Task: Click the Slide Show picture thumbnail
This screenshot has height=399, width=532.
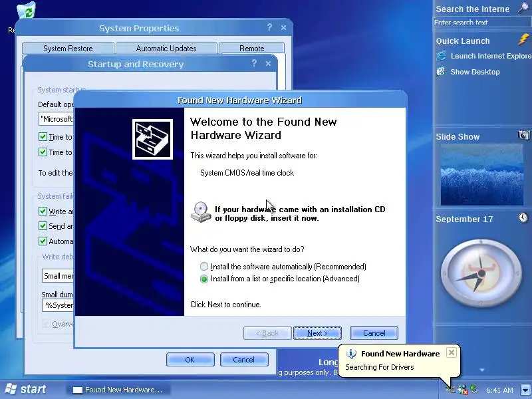Action: tap(481, 174)
